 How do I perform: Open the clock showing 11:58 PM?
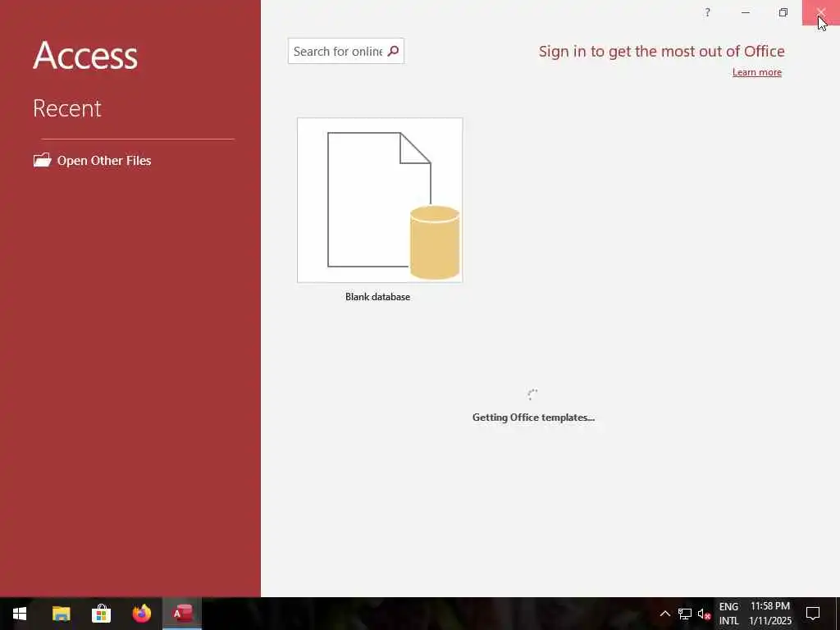[769, 614]
